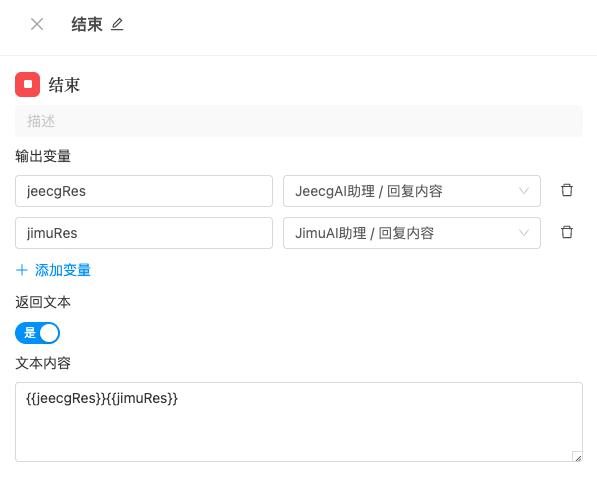Click the 输出变量 section label
597x481 pixels.
tap(43, 156)
